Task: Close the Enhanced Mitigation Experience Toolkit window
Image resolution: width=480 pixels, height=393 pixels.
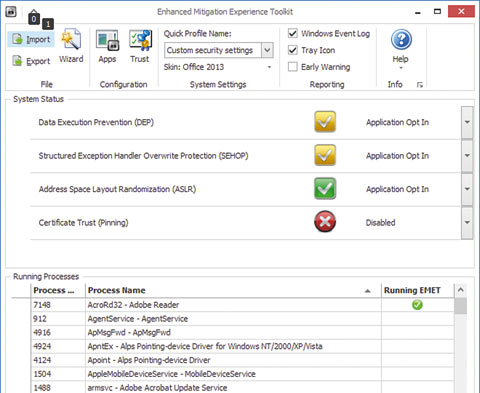Action: 461,12
